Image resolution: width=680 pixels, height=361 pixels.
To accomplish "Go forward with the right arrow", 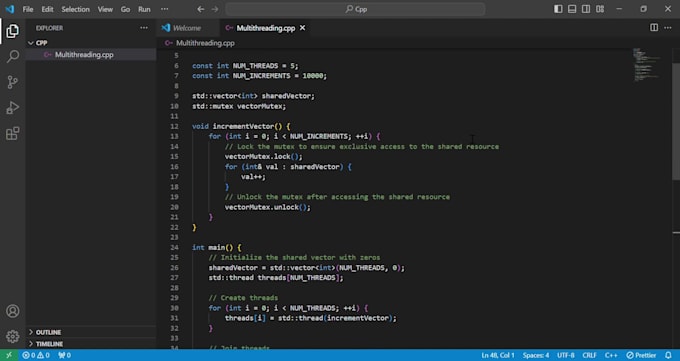I will (x=215, y=9).
